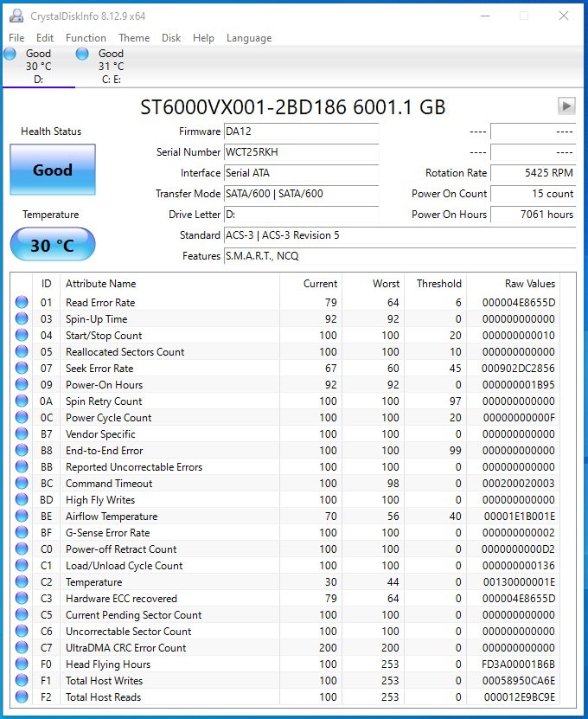Click status orb for Power-On Hours row
Viewport: 588px width, 719px height.
click(x=22, y=384)
